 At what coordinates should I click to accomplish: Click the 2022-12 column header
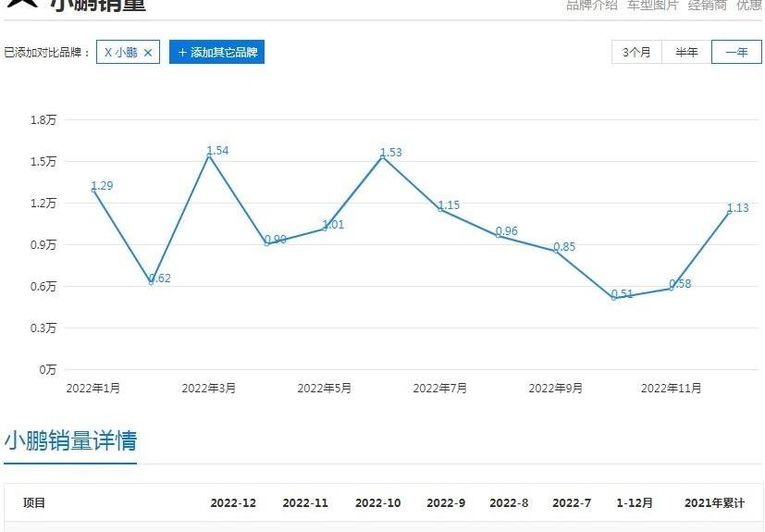233,502
